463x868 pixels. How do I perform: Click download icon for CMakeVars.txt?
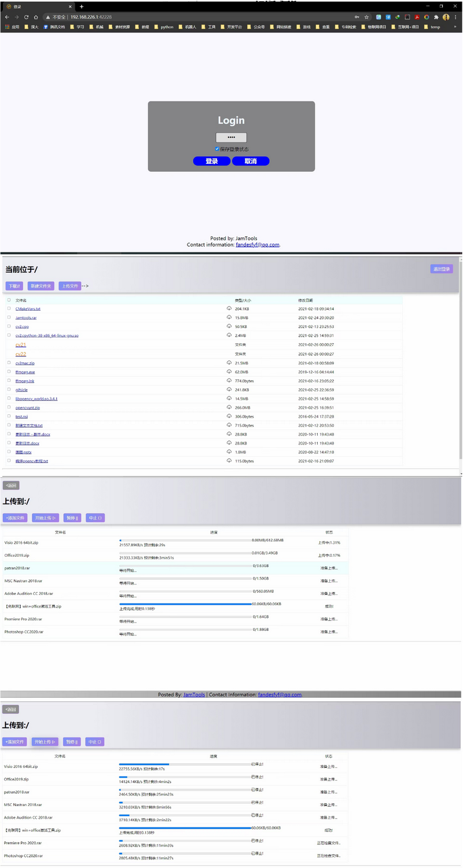[x=229, y=308]
